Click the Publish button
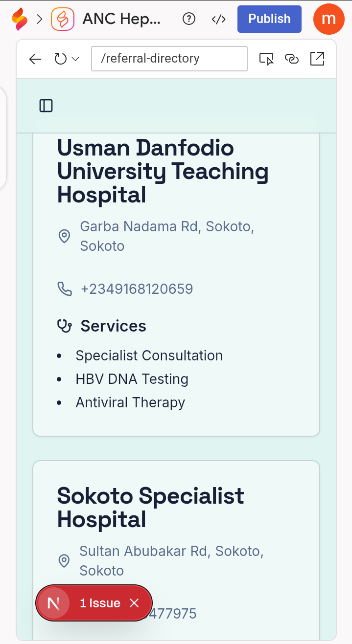 pyautogui.click(x=269, y=19)
